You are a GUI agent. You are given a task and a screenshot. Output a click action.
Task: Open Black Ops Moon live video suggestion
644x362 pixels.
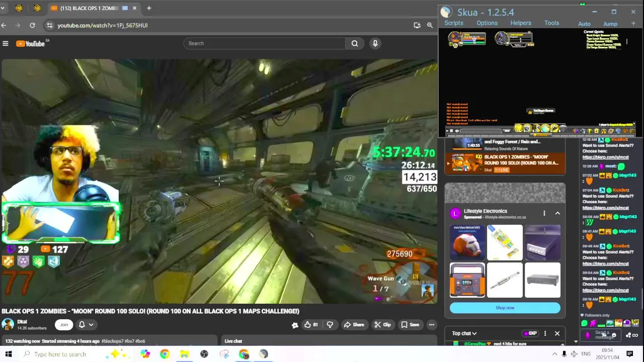coord(505,163)
